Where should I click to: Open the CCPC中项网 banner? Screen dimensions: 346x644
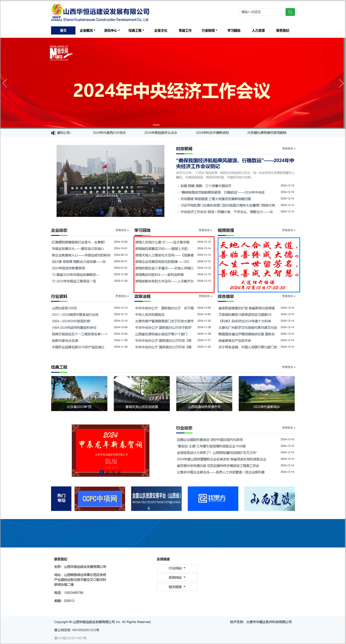pyautogui.click(x=100, y=498)
